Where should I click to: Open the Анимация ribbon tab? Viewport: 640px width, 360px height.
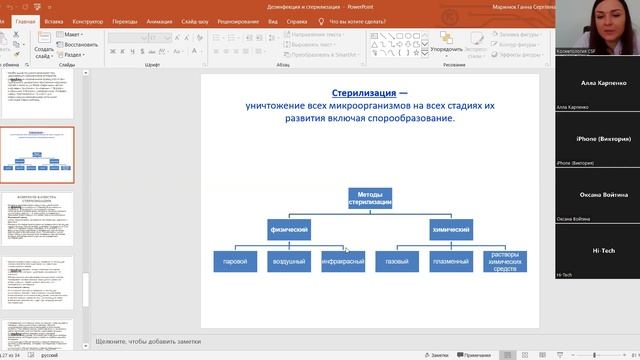[159, 22]
